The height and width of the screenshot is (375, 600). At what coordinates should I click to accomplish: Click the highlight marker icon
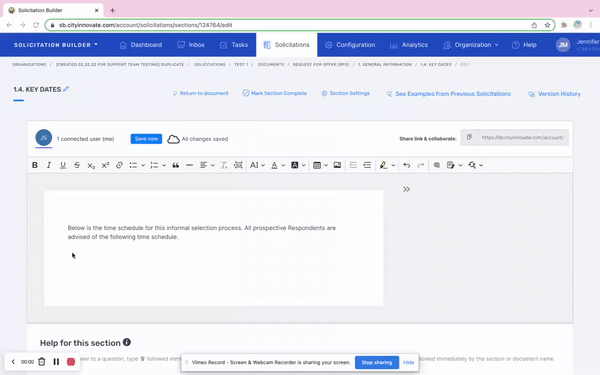click(x=383, y=165)
